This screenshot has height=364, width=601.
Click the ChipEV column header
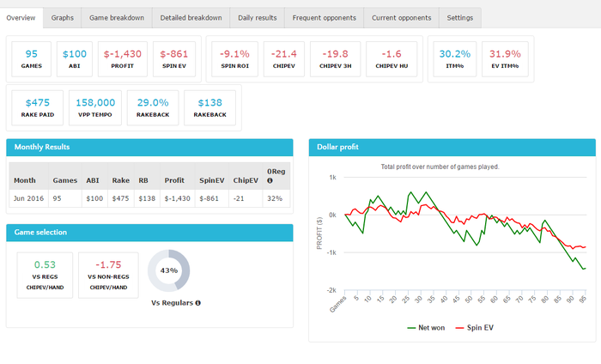[x=246, y=176]
